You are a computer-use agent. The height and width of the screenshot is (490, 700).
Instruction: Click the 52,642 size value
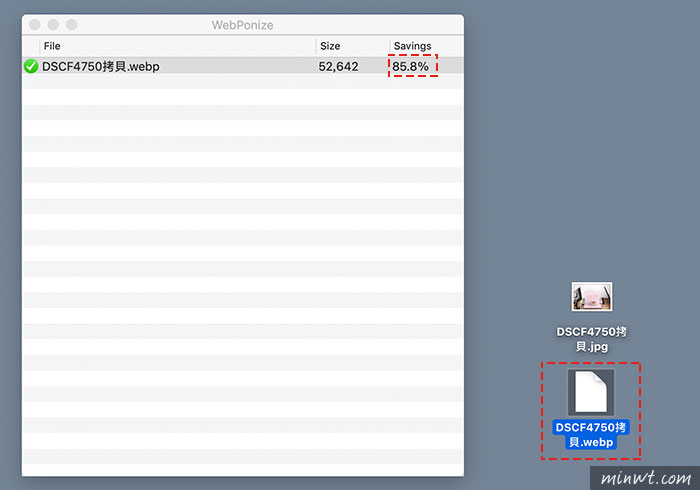tap(338, 67)
